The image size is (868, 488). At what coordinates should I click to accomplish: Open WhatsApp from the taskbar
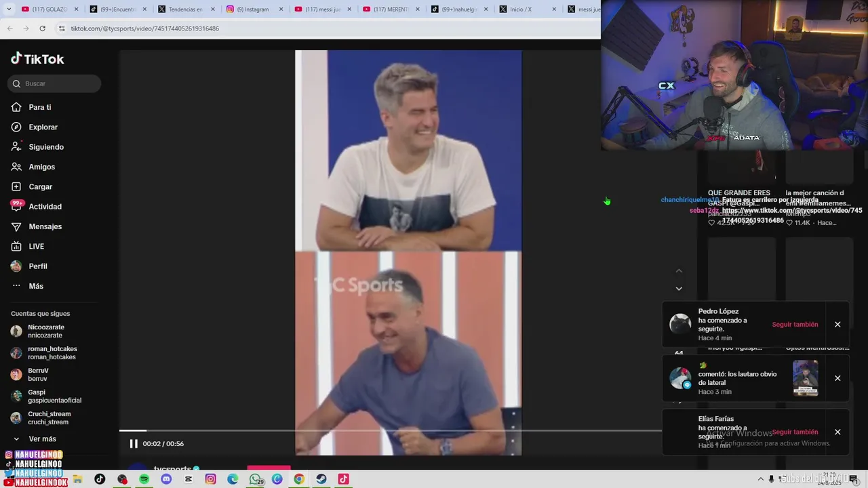255,479
